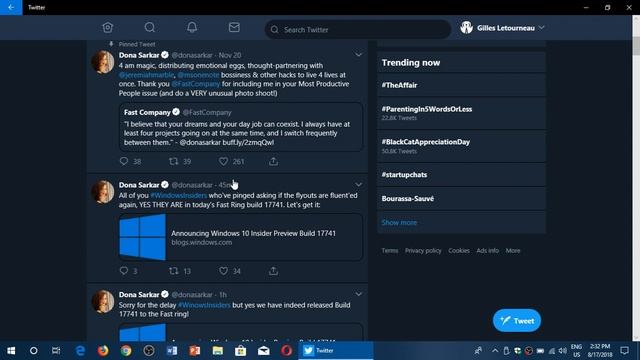
Task: Click the blue Tweet compose button
Action: (x=517, y=320)
